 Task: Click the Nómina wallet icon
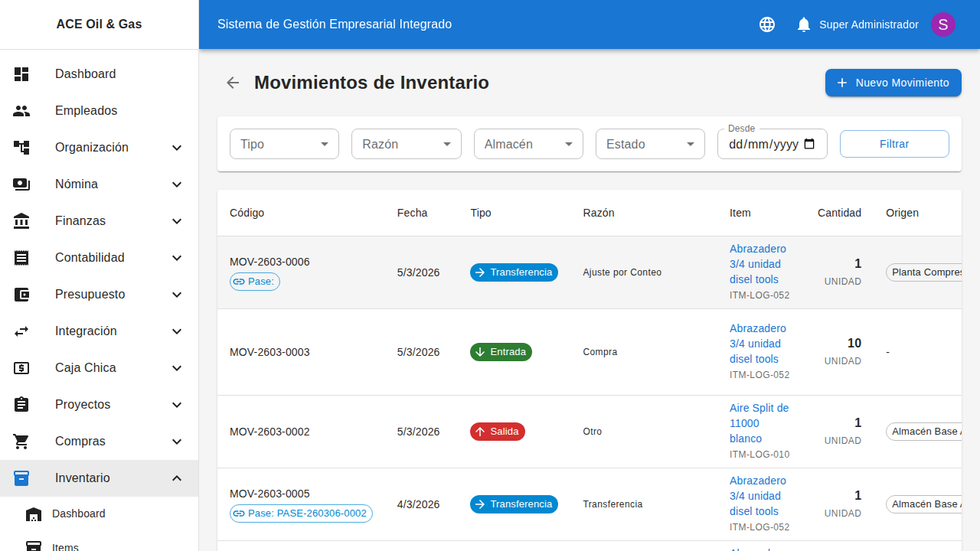[21, 184]
